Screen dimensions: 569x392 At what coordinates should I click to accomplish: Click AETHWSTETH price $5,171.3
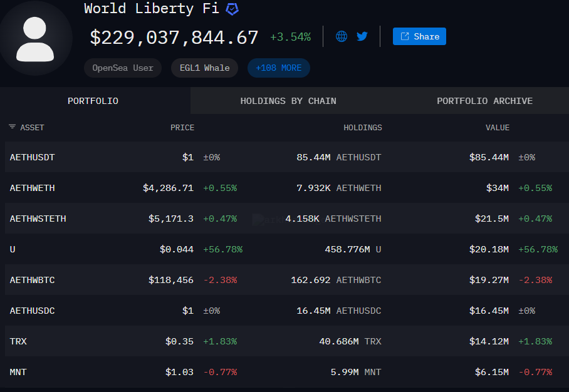click(171, 219)
